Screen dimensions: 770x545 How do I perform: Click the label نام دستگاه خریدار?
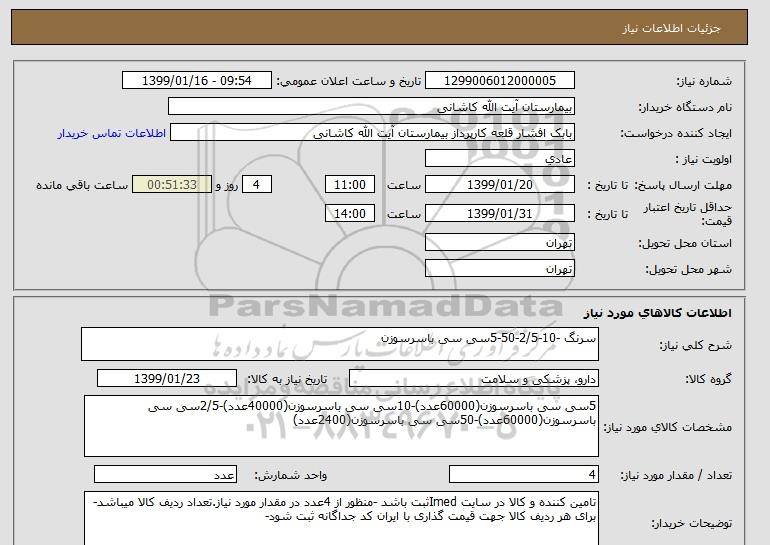[685, 107]
